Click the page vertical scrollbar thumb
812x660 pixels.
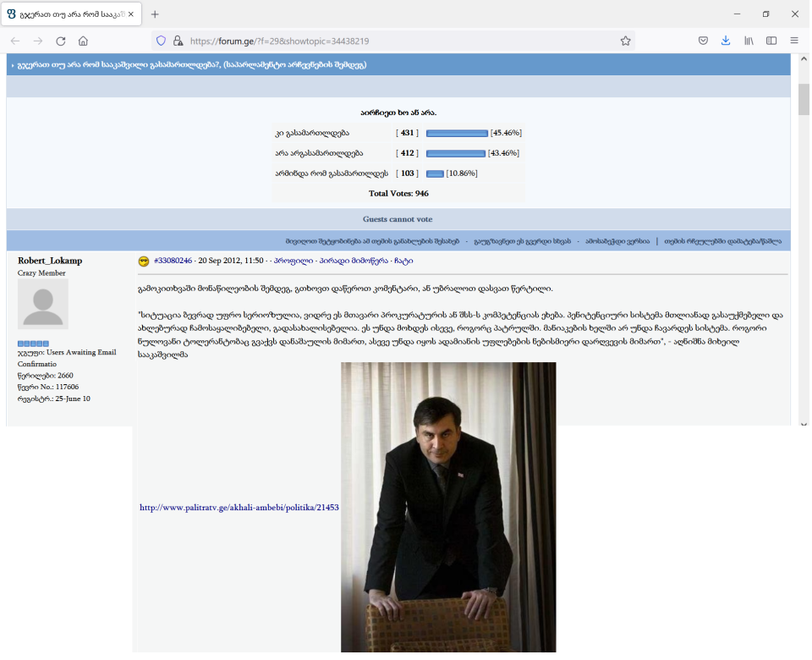(804, 99)
